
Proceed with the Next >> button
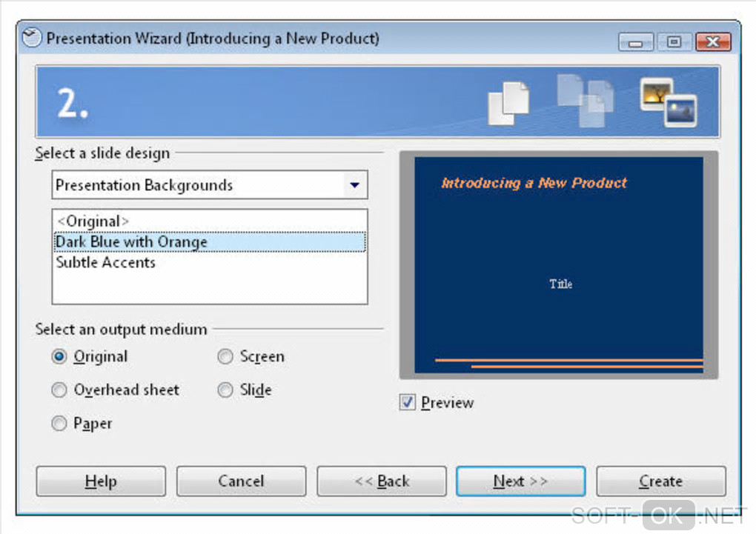coord(521,481)
